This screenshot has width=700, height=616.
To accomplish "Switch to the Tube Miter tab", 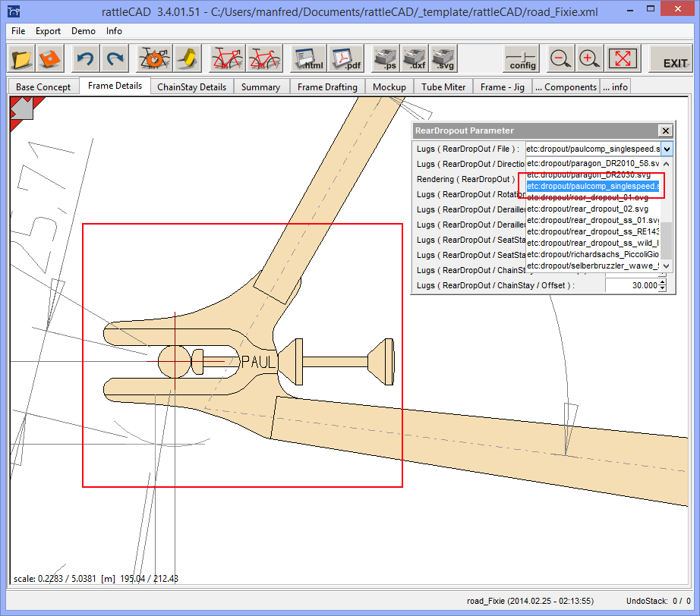I will point(443,87).
